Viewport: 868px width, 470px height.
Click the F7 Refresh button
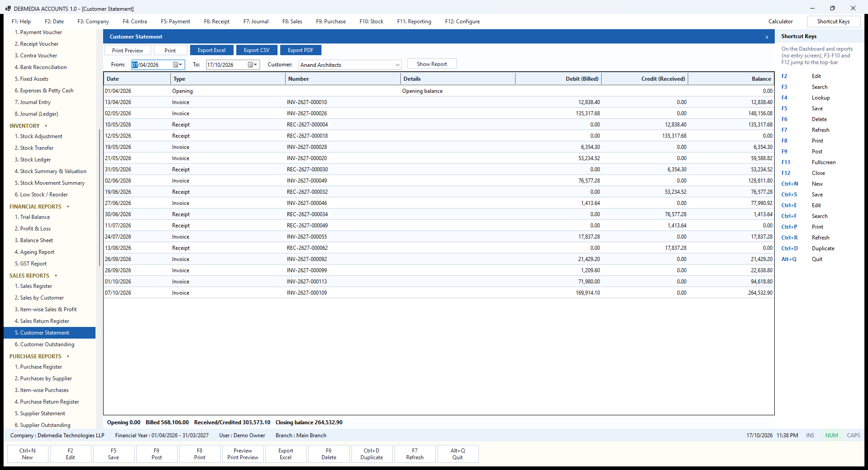pyautogui.click(x=415, y=454)
